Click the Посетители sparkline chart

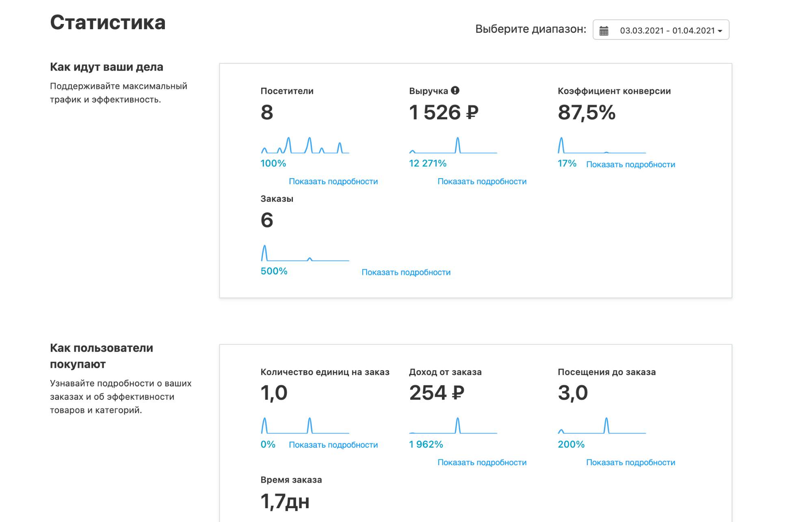305,145
